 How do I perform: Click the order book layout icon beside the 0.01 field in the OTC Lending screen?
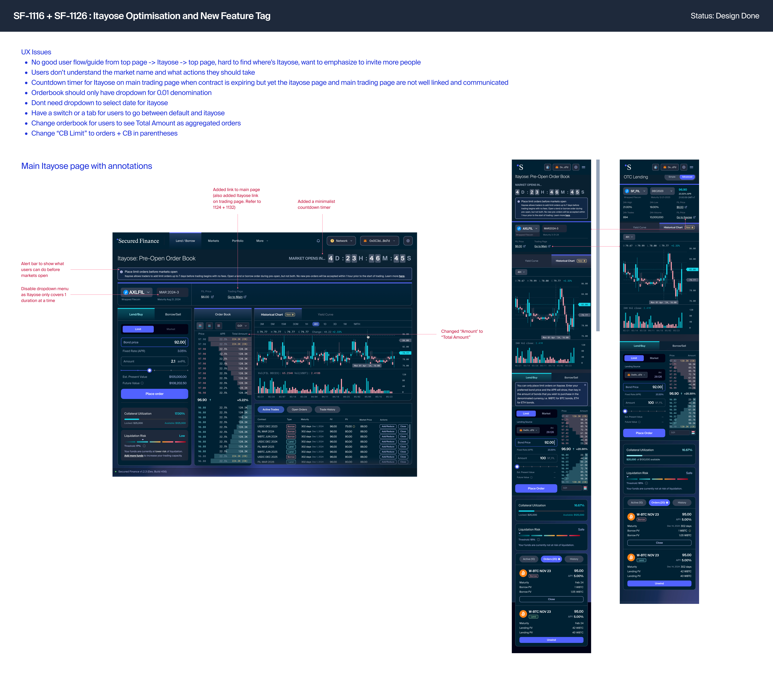point(693,432)
